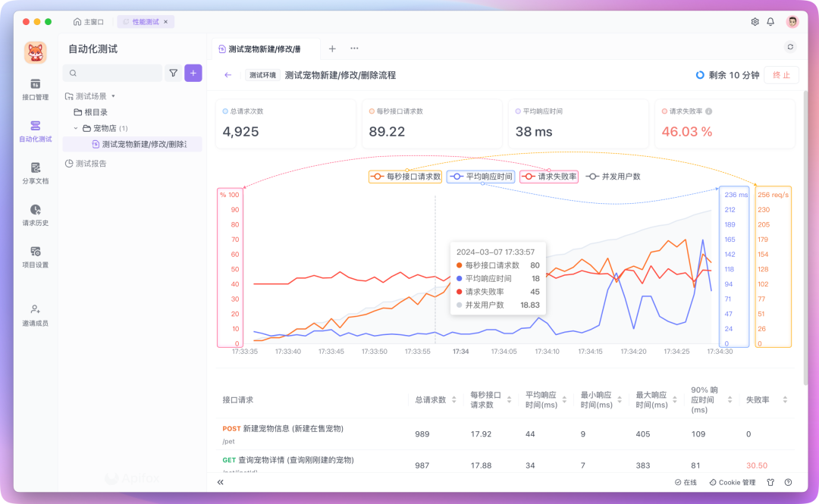
Task: Toggle the 每秒接口请求数 chart legend
Action: 405,177
